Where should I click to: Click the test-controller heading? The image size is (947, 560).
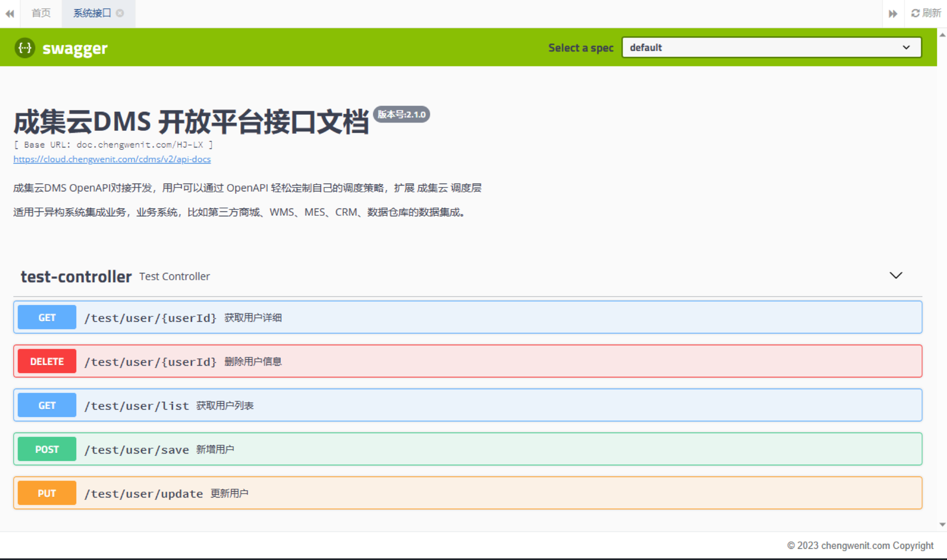click(x=76, y=276)
